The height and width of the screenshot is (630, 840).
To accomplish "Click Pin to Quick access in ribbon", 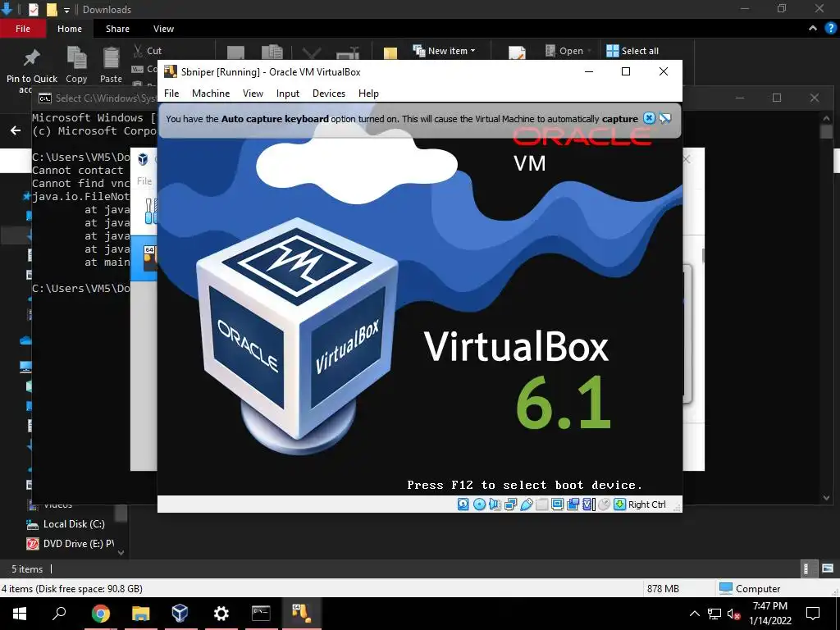I will [x=32, y=70].
